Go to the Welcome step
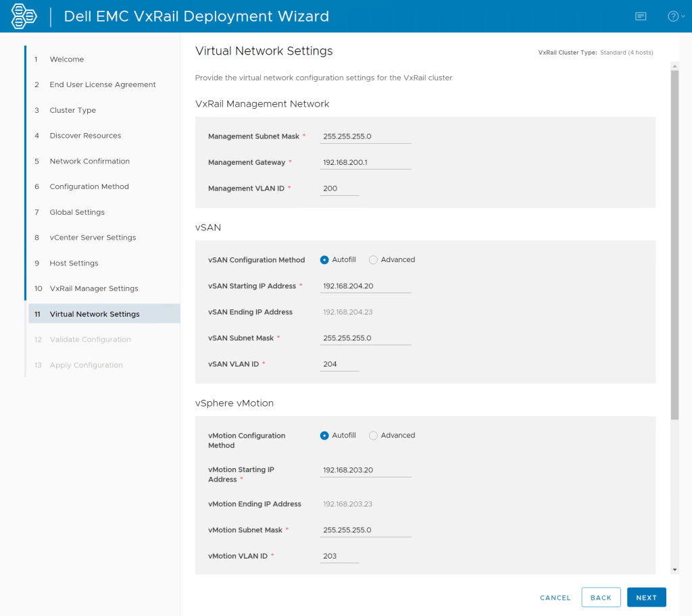Screen dimensions: 692x616 coord(66,59)
